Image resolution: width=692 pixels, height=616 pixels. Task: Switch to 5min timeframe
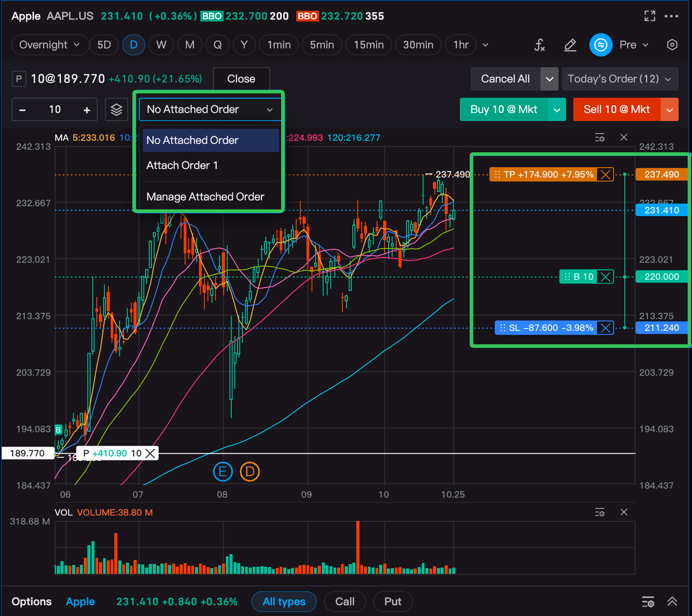pos(322,45)
